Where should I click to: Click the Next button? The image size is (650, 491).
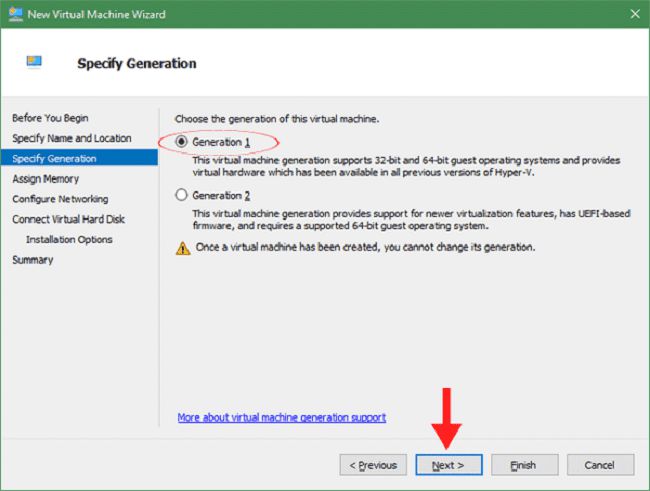449,465
